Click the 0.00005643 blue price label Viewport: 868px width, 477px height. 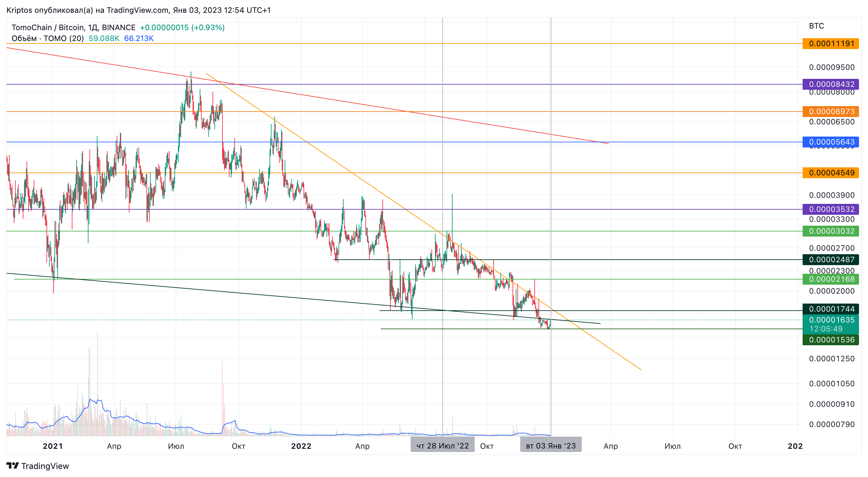click(830, 142)
